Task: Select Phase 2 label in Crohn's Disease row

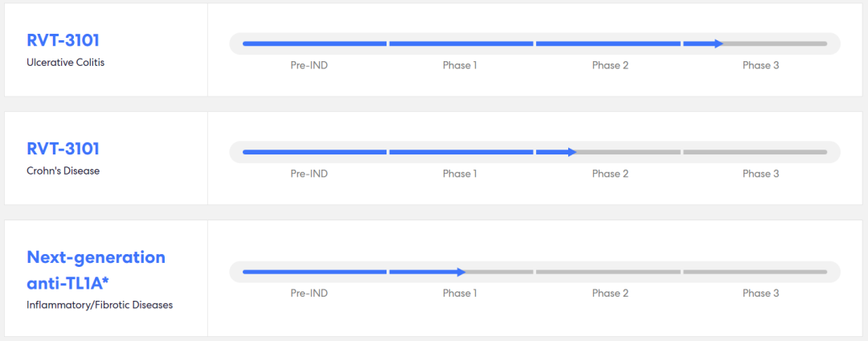Action: [610, 174]
